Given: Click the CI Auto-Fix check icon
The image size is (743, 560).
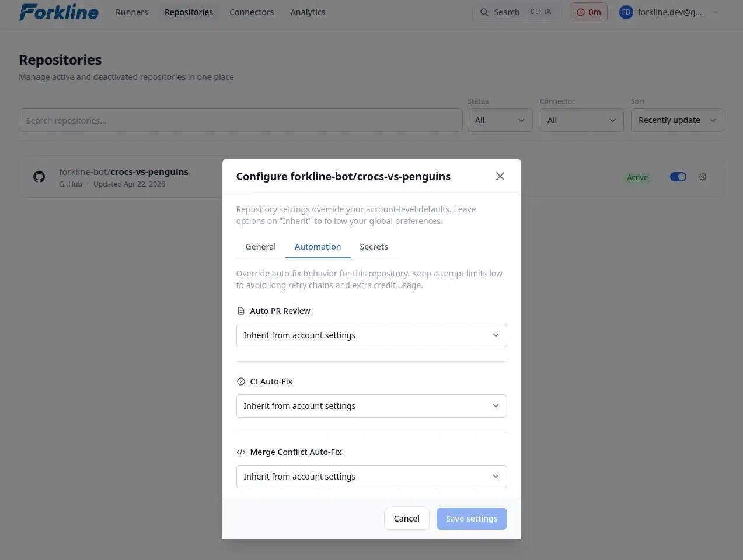Looking at the screenshot, I should click(x=240, y=381).
